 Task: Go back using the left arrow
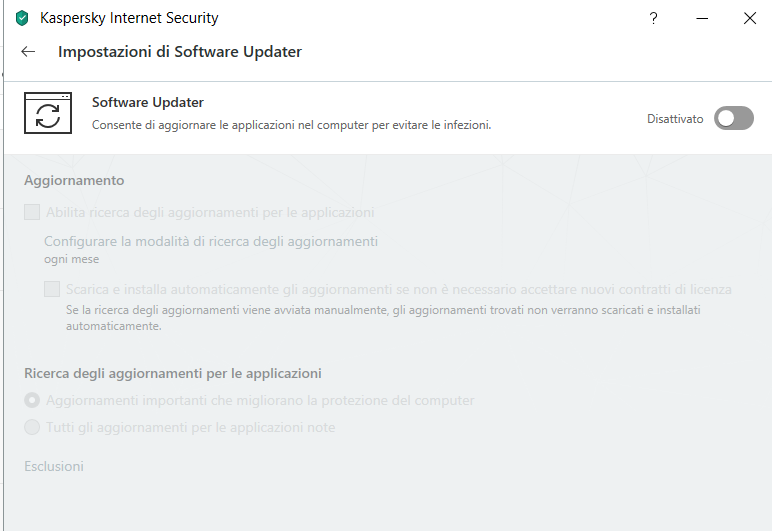point(28,51)
